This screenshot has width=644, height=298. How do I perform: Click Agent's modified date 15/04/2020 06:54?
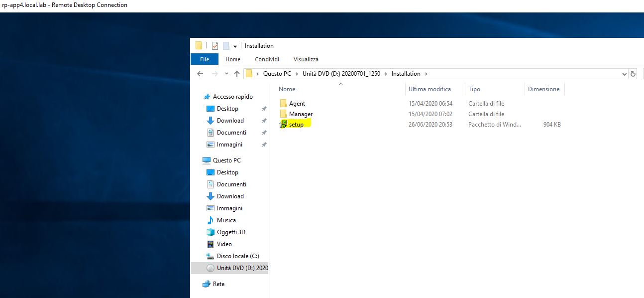430,104
